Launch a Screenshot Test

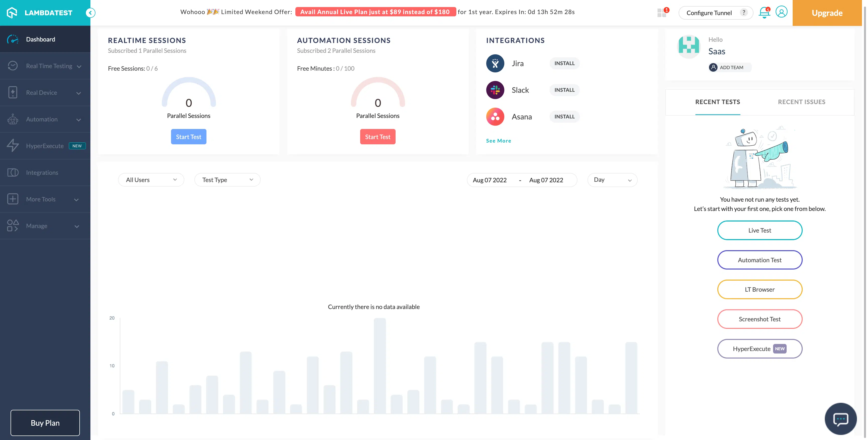[759, 319]
